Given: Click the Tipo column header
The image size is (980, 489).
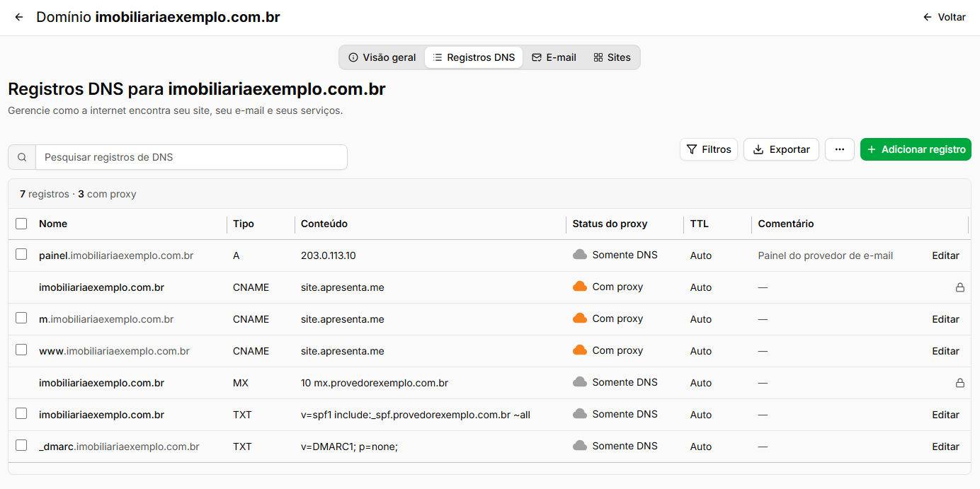Looking at the screenshot, I should click(244, 224).
